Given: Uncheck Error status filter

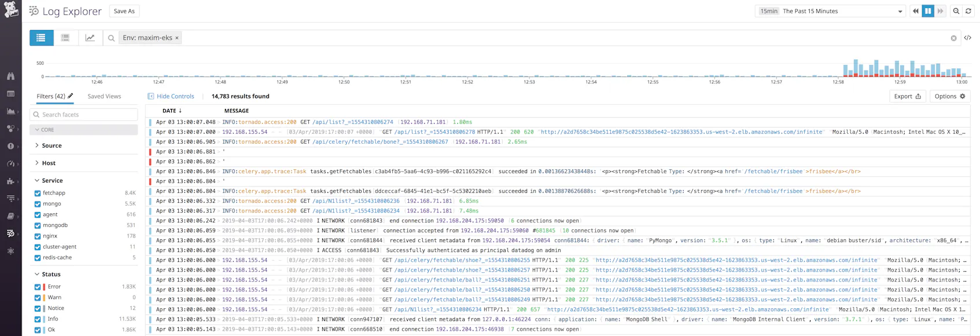Looking at the screenshot, I should [x=38, y=287].
